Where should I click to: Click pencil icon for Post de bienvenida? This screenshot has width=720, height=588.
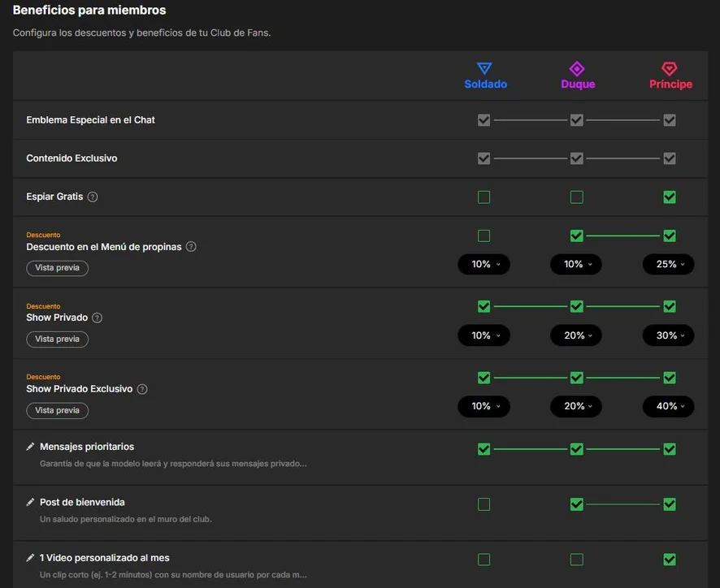click(x=30, y=502)
